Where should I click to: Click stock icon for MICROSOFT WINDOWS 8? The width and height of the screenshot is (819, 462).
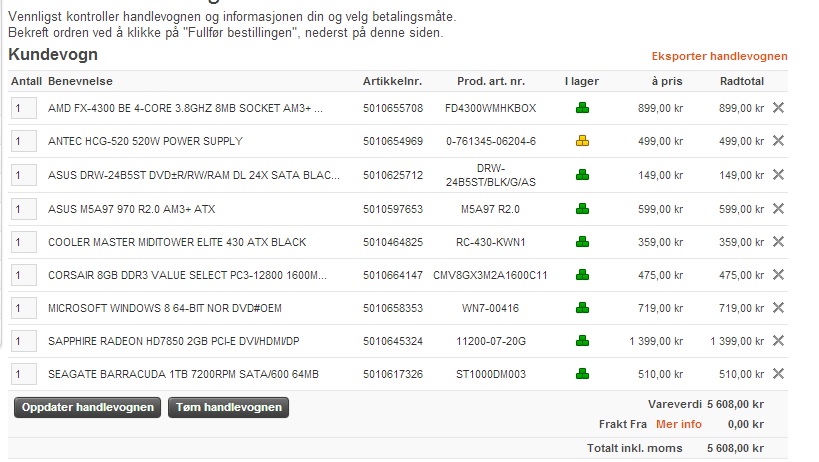click(582, 308)
